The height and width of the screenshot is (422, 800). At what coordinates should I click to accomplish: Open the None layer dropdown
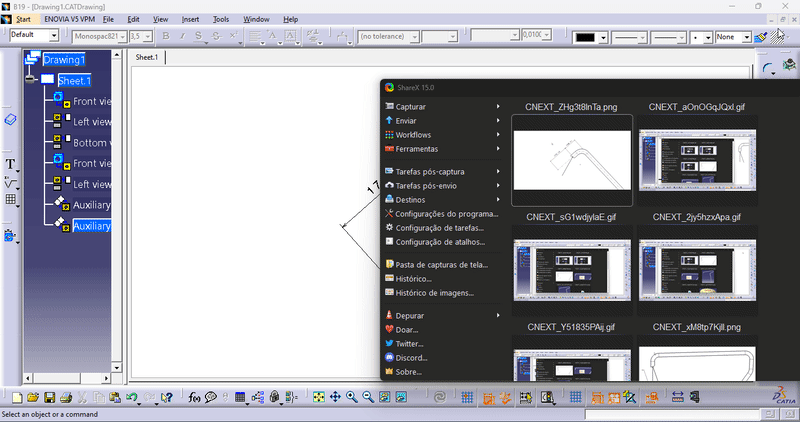[746, 37]
